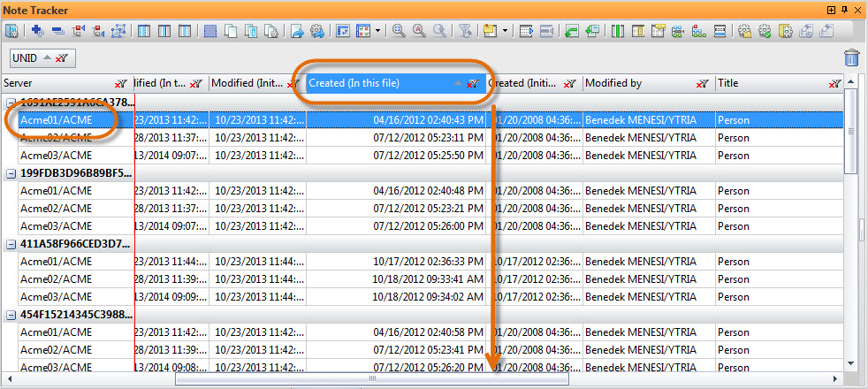This screenshot has width=868, height=389.
Task: Click the horizontal scrollbar thumb
Action: 371,378
